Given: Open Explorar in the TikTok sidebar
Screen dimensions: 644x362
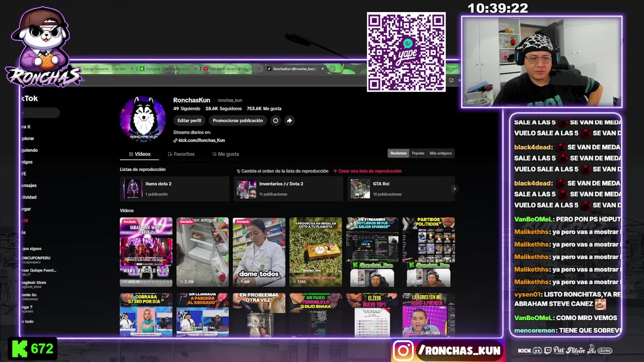Looking at the screenshot, I should [28, 138].
